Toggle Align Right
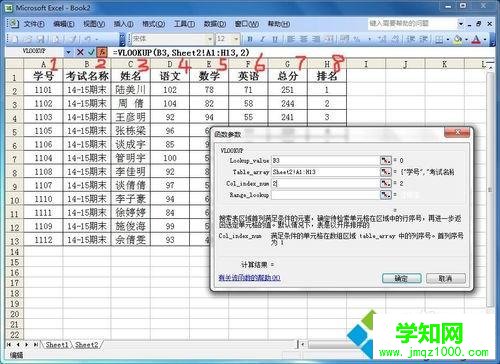 pyautogui.click(x=316, y=39)
